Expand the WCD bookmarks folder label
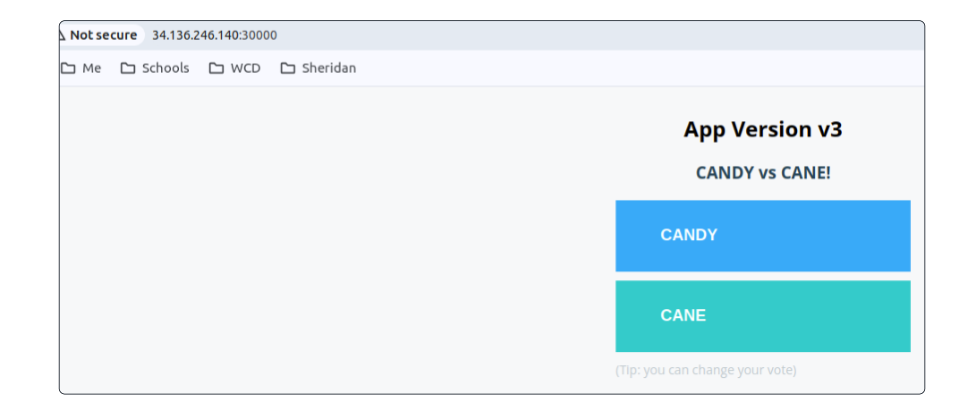 click(245, 68)
